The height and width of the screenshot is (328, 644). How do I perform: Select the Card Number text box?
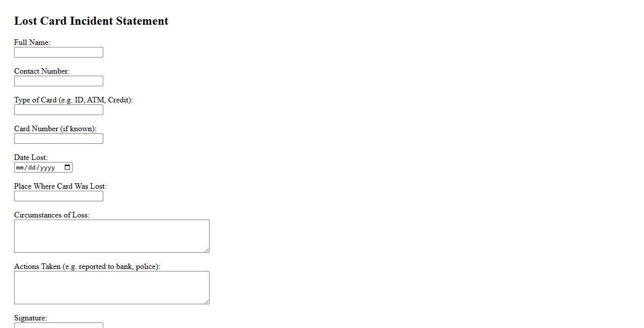[x=58, y=139]
